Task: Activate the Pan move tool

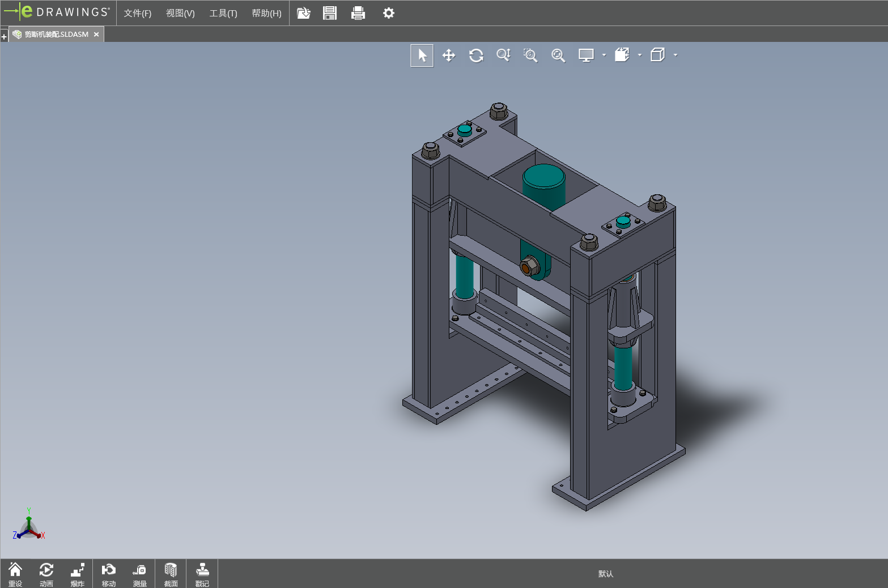Action: [x=449, y=56]
